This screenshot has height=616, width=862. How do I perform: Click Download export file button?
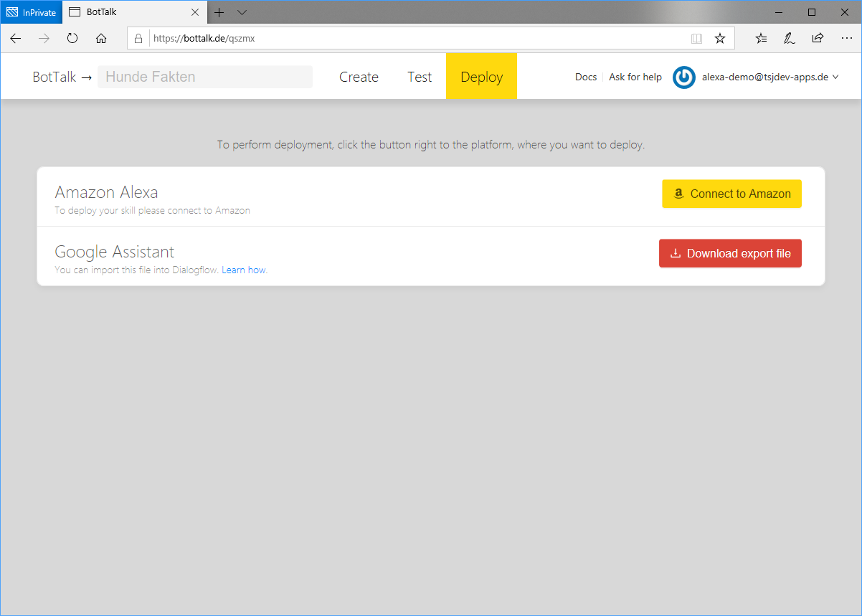[730, 253]
